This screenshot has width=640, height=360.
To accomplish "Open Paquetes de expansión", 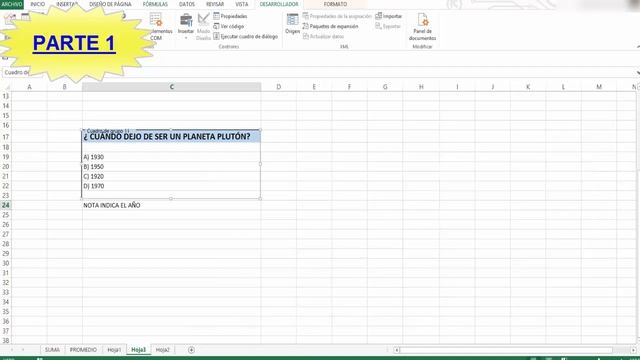I will coord(330,26).
